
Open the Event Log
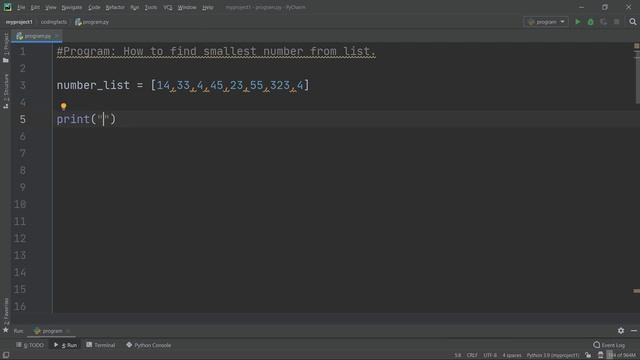pos(609,345)
